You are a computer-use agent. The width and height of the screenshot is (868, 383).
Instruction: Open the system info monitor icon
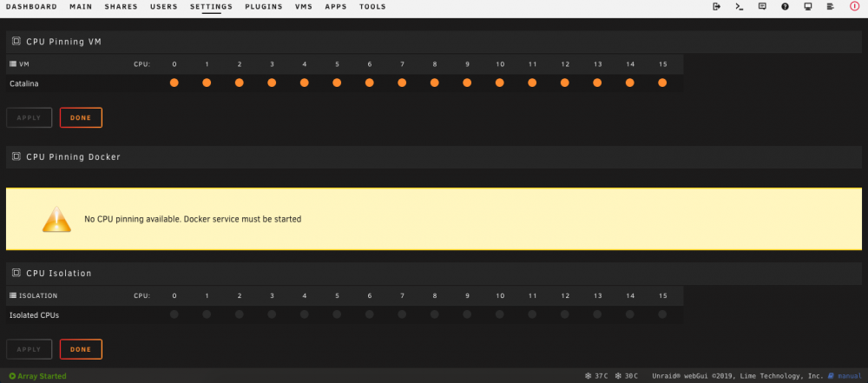(807, 7)
